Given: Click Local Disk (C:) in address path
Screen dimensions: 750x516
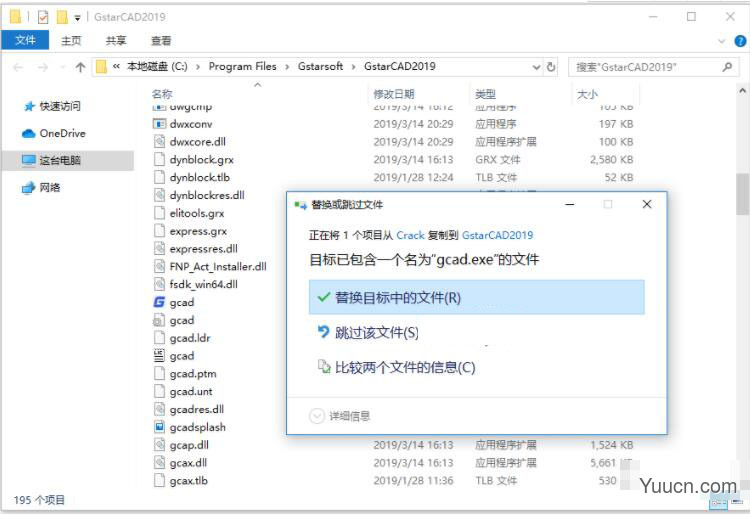Looking at the screenshot, I should click(x=157, y=66).
